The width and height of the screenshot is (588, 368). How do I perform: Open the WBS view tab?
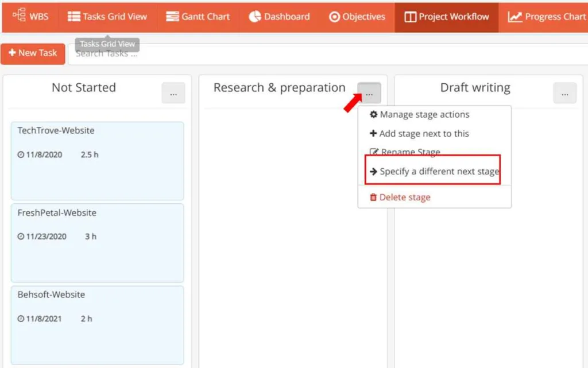coord(30,17)
